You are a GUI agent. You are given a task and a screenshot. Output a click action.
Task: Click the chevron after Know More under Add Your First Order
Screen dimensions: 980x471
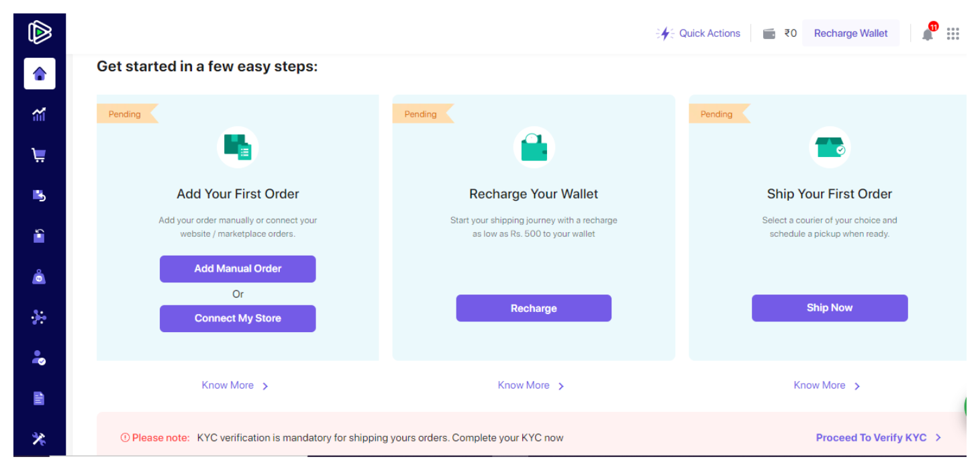coord(265,386)
